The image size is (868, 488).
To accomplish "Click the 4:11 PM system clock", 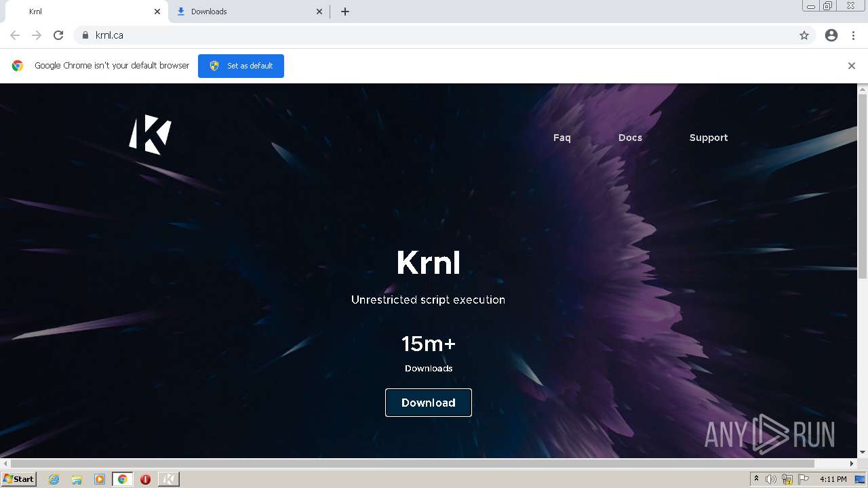I will (833, 479).
